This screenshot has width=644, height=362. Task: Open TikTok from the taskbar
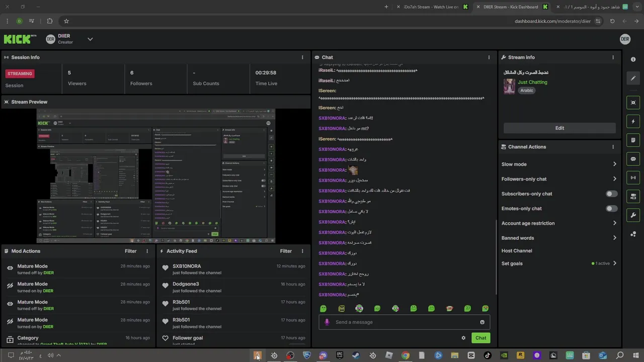488,355
